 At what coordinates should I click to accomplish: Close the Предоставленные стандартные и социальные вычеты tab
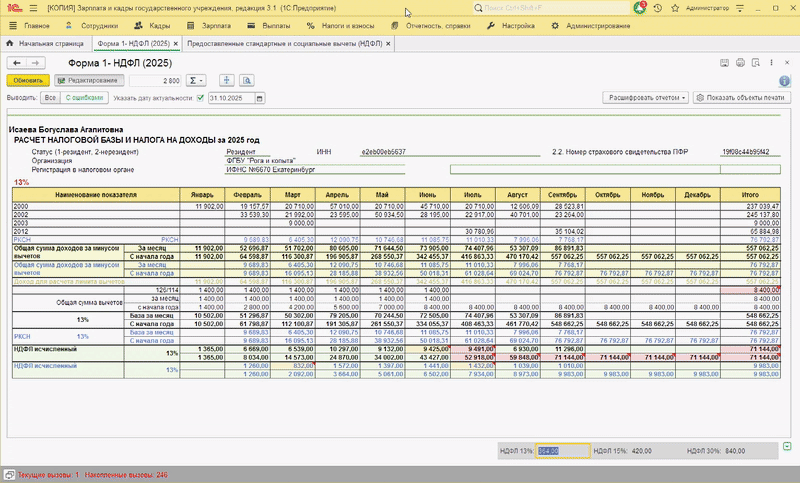388,44
